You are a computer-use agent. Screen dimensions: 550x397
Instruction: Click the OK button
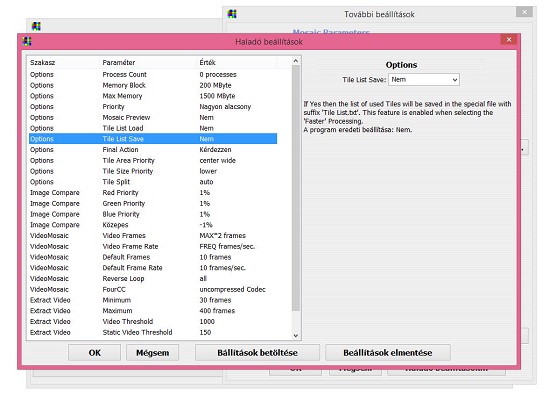tap(94, 352)
